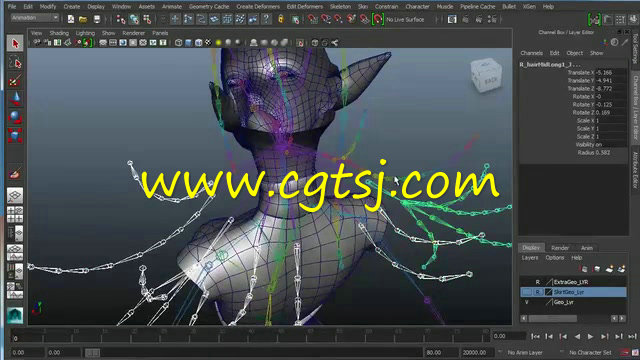This screenshot has height=360, width=640.
Task: Toggle visibility box of SkirtGeo_Lyr layer
Action: pos(527,292)
